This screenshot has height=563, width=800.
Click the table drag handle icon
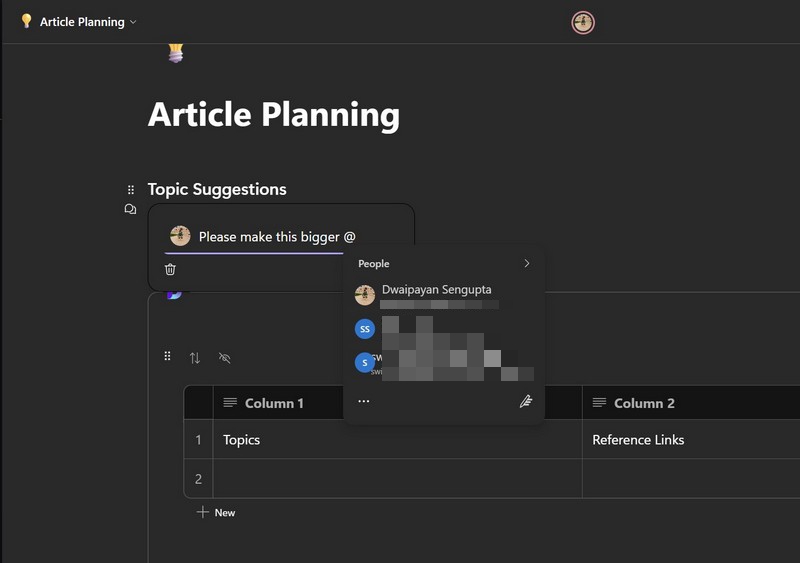tap(167, 356)
